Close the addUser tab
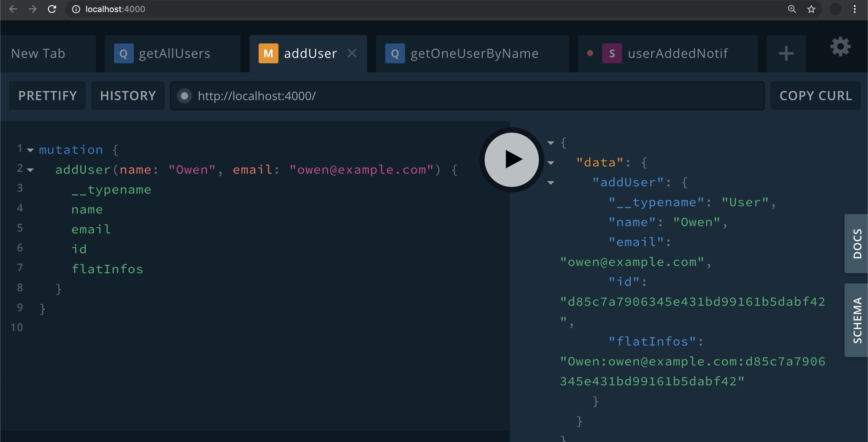The height and width of the screenshot is (442, 868). click(352, 53)
